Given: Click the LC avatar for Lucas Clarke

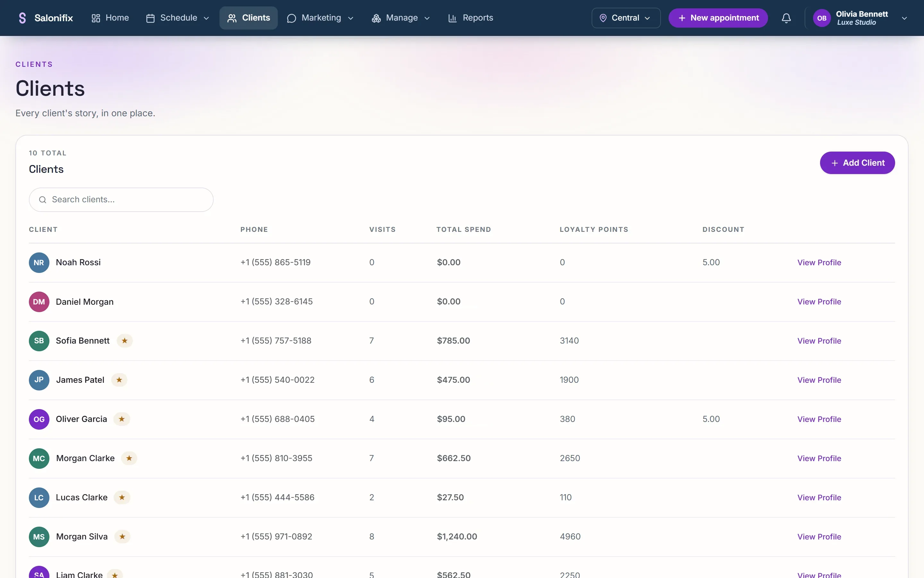Looking at the screenshot, I should [x=39, y=497].
